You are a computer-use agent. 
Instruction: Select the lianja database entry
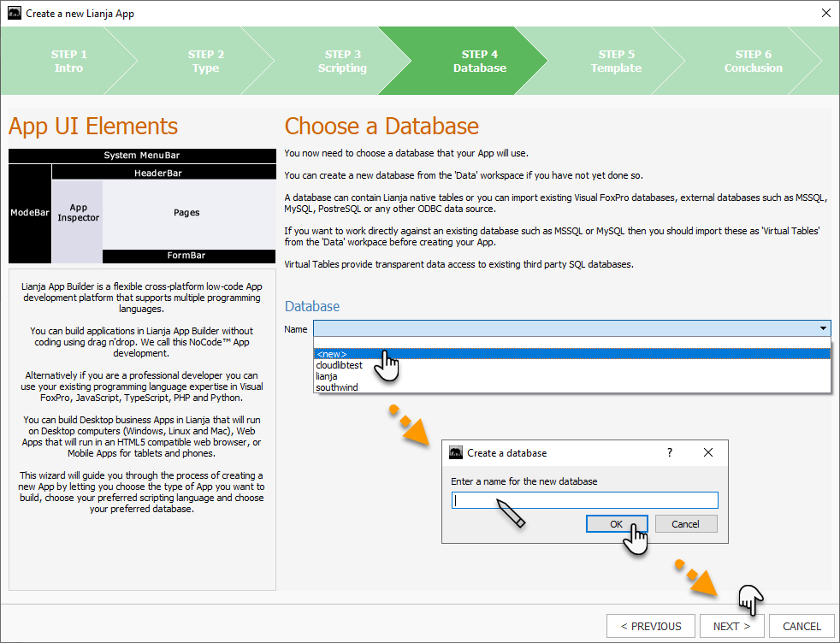[x=326, y=376]
